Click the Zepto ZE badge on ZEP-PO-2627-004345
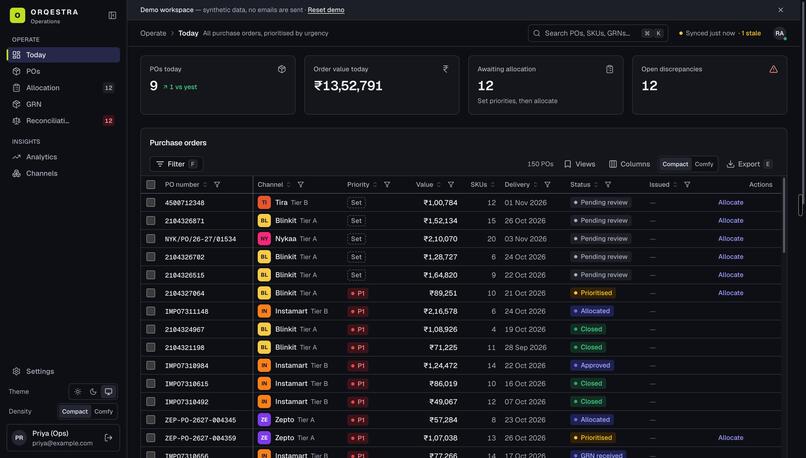Screen dimensions: 806x458 (264, 419)
